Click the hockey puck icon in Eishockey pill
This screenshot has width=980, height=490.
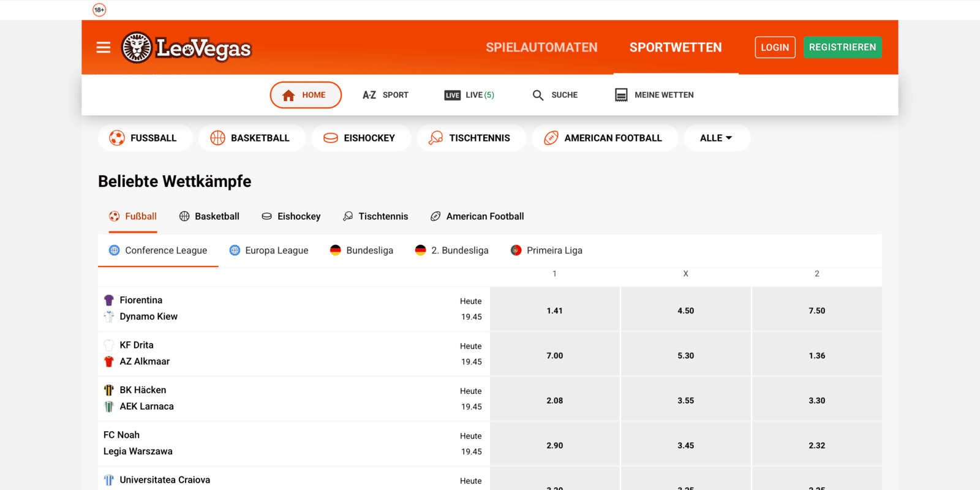331,138
